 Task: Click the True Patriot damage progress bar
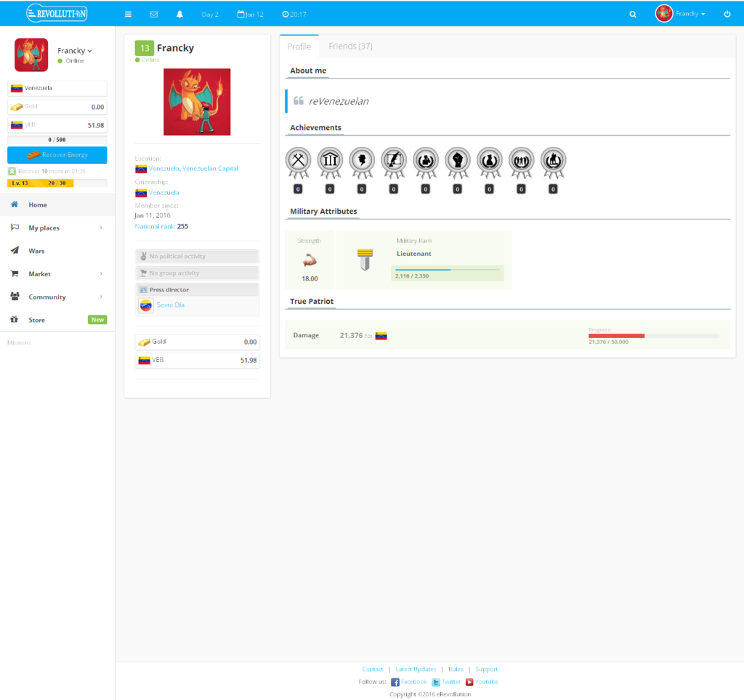(653, 336)
